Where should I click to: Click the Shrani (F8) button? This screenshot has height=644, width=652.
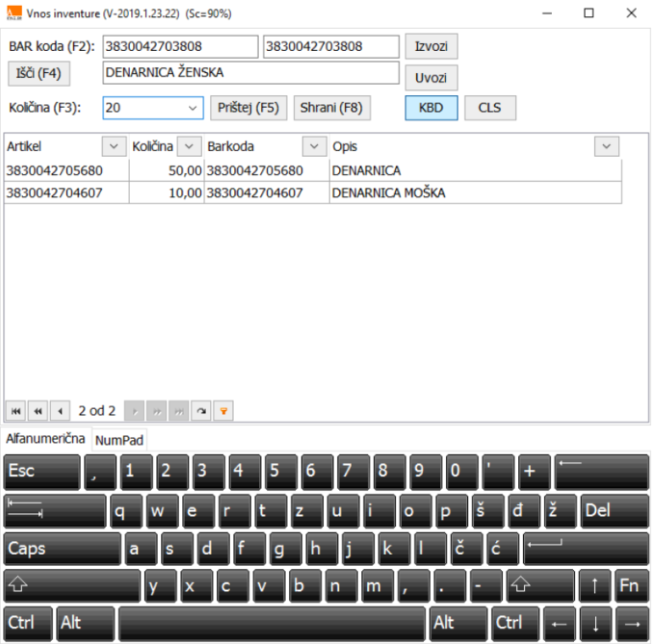tap(331, 108)
